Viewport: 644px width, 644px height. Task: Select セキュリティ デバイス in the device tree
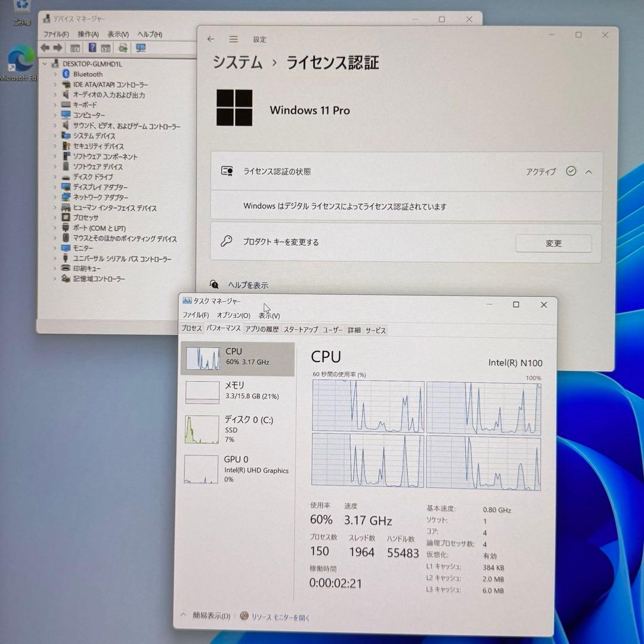[98, 146]
